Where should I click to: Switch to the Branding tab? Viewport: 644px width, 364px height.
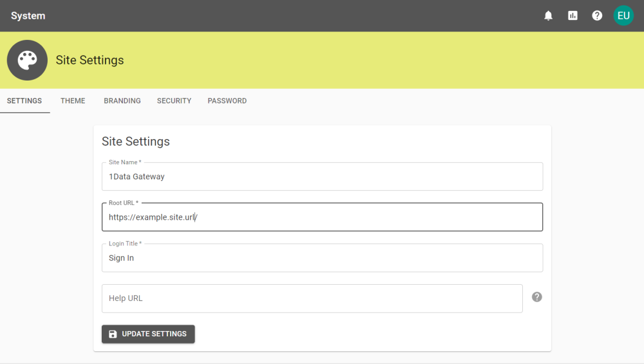122,101
